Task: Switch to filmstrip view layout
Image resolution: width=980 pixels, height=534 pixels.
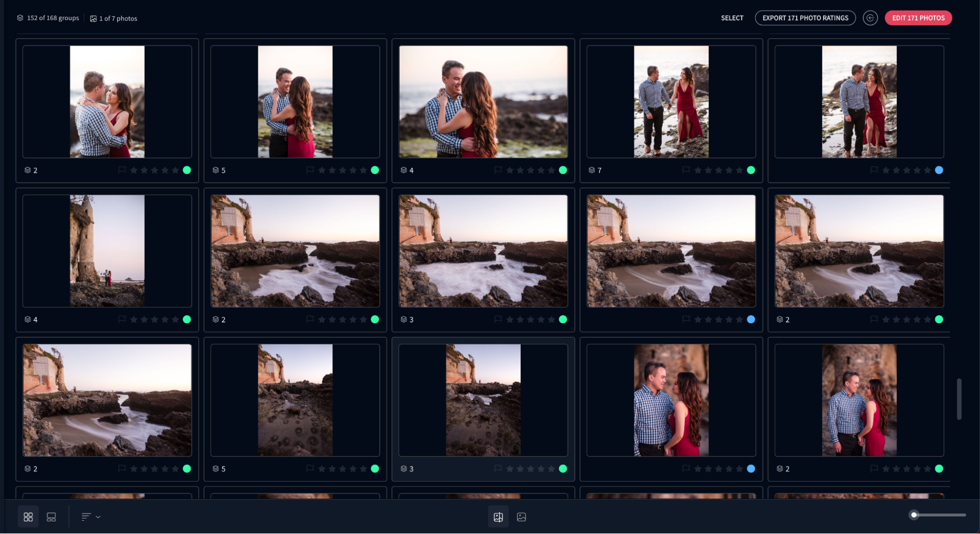Action: pos(51,516)
